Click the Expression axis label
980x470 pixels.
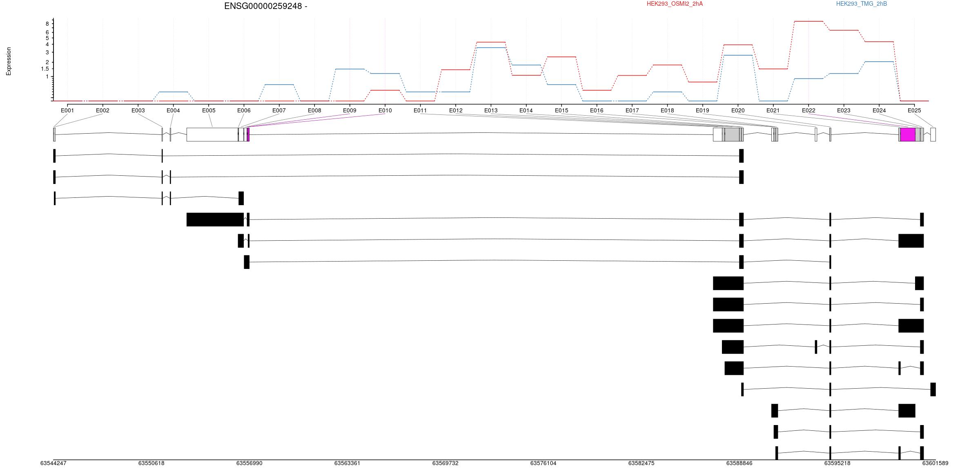coord(9,61)
